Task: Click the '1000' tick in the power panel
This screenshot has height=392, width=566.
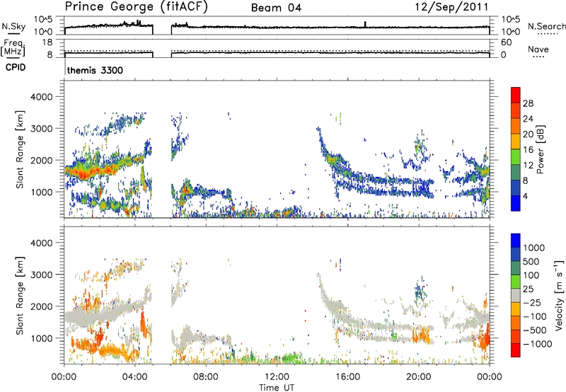Action: [x=41, y=192]
